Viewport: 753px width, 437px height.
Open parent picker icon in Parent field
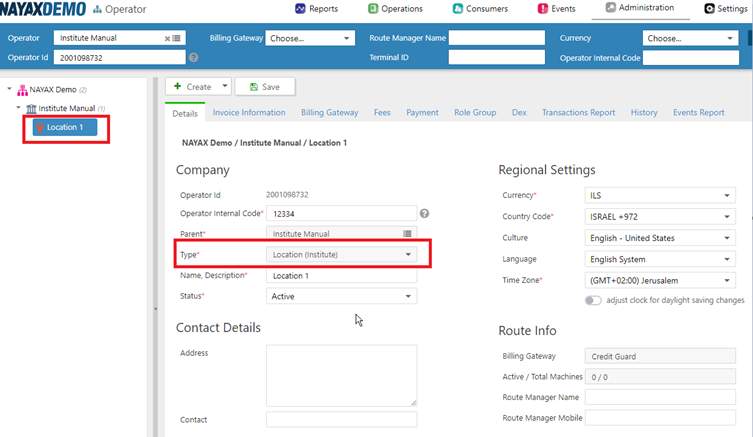407,234
